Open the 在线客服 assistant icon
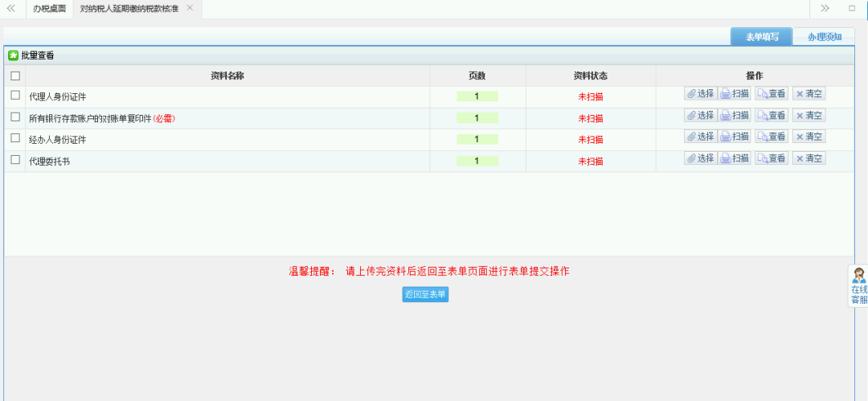 (x=858, y=286)
